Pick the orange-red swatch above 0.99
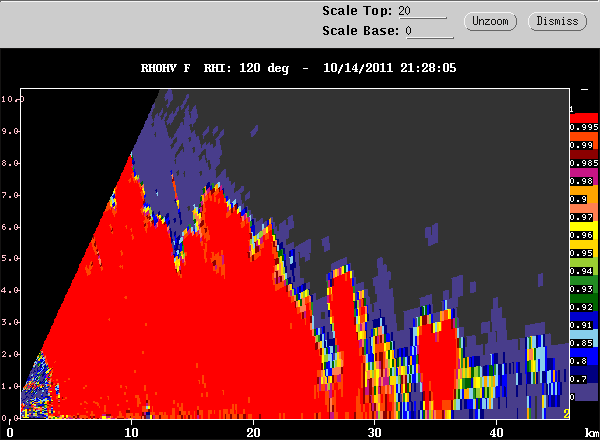Viewport: 600px width, 440px height. tap(584, 136)
